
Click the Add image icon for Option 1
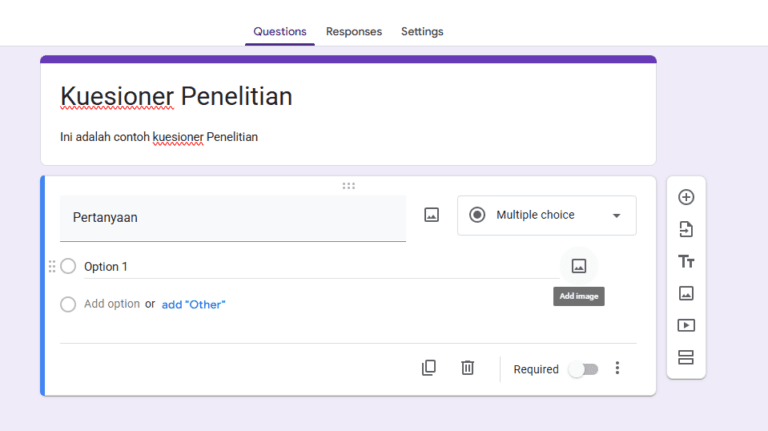[578, 266]
